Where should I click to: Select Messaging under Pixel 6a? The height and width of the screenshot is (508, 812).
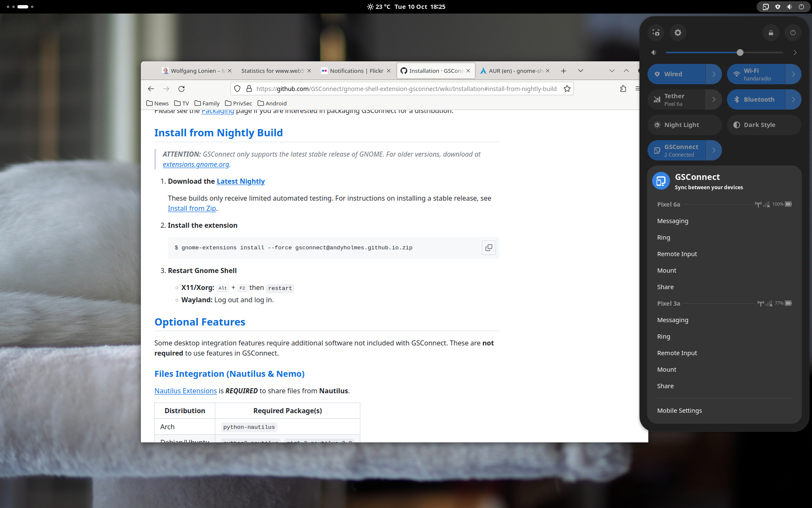724,221
